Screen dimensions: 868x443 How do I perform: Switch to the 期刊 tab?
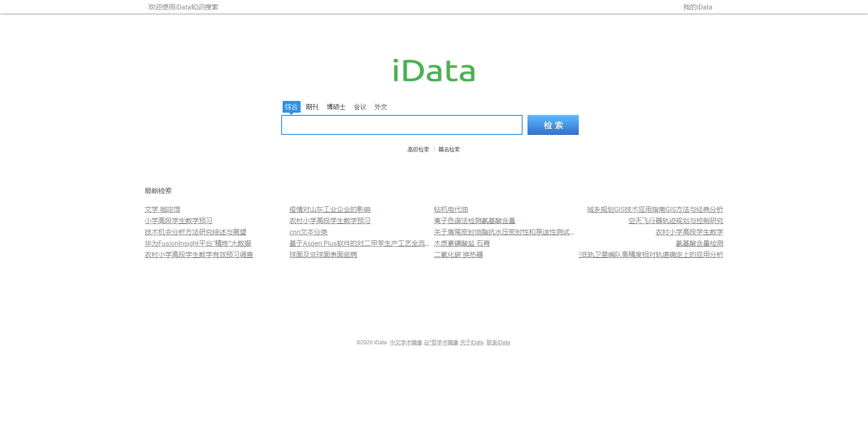click(312, 107)
